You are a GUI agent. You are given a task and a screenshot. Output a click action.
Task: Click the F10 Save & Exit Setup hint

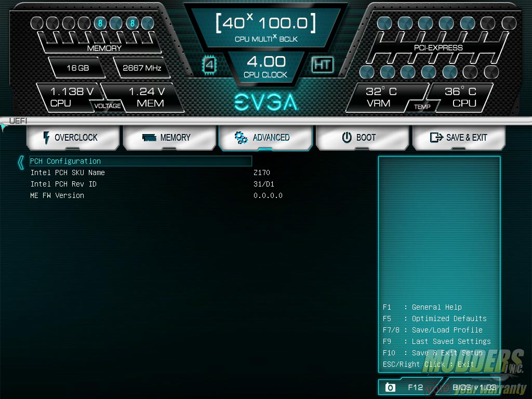point(433,353)
